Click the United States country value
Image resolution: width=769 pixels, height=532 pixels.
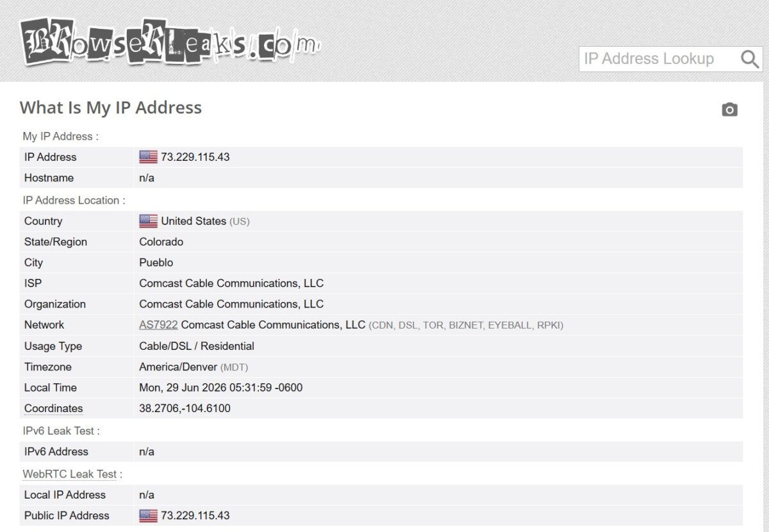click(x=194, y=221)
